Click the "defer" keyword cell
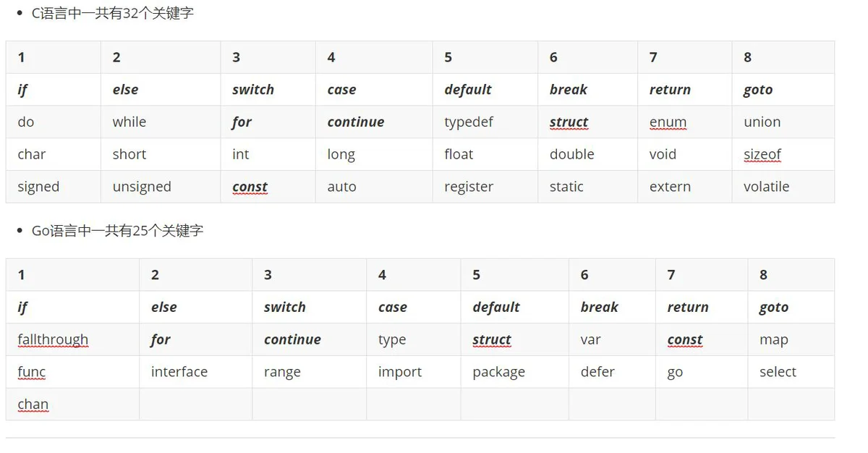The width and height of the screenshot is (868, 453). (597, 372)
